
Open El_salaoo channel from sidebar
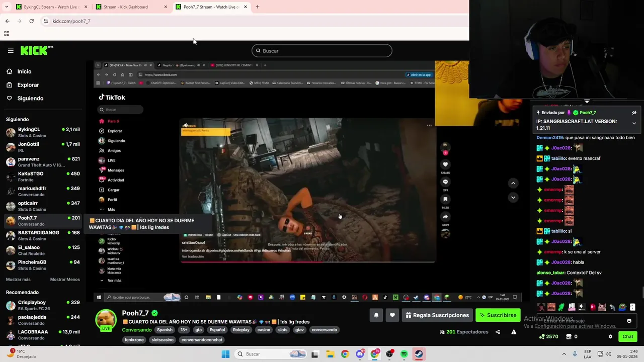43,250
